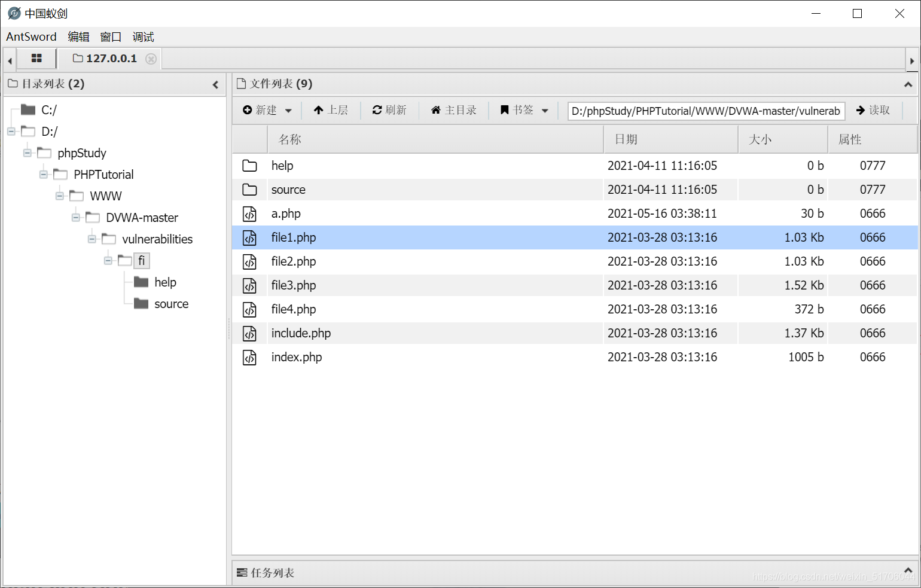Close the 127.0.0.1 tab
The image size is (921, 588).
click(151, 59)
